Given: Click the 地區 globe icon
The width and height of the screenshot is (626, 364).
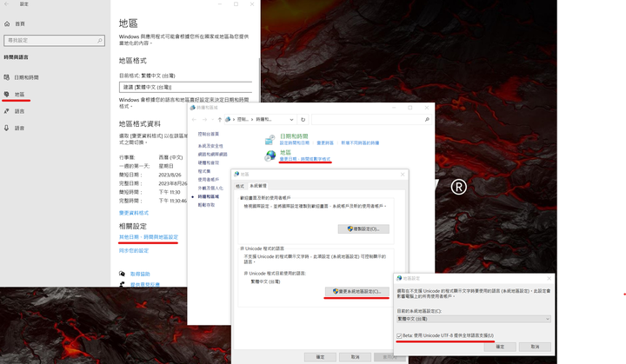Looking at the screenshot, I should pyautogui.click(x=270, y=156).
